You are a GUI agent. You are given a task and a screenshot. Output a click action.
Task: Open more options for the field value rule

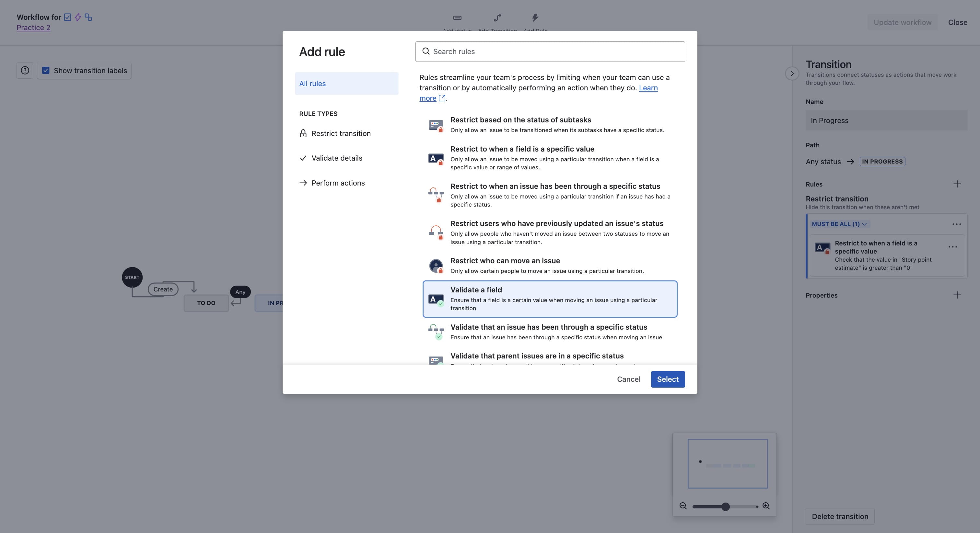tap(952, 247)
